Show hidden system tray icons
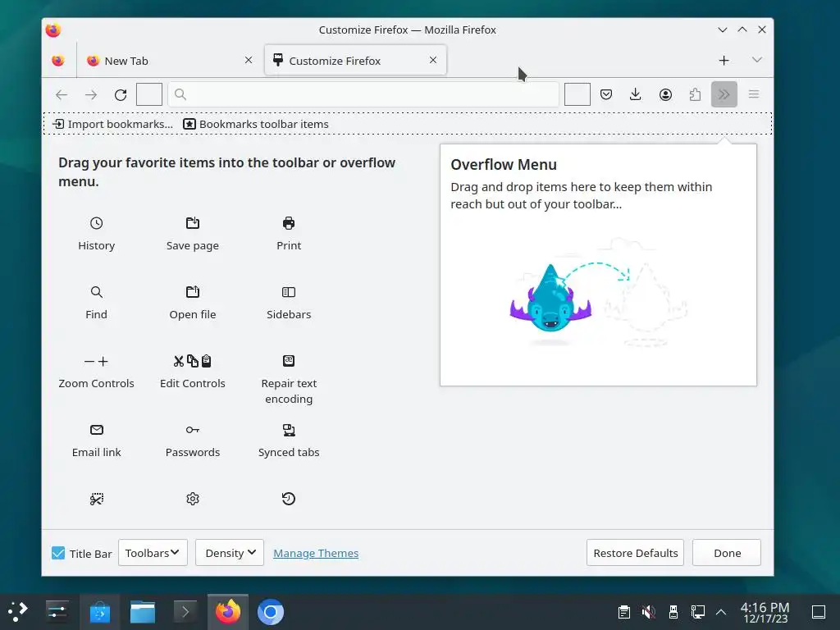The image size is (840, 630). (x=721, y=612)
